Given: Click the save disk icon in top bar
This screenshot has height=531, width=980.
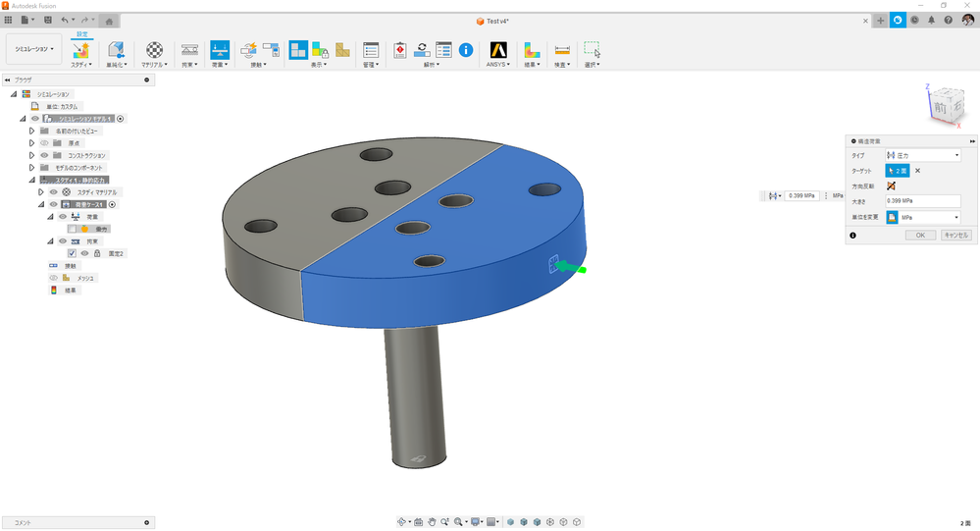Looking at the screenshot, I should click(x=47, y=20).
